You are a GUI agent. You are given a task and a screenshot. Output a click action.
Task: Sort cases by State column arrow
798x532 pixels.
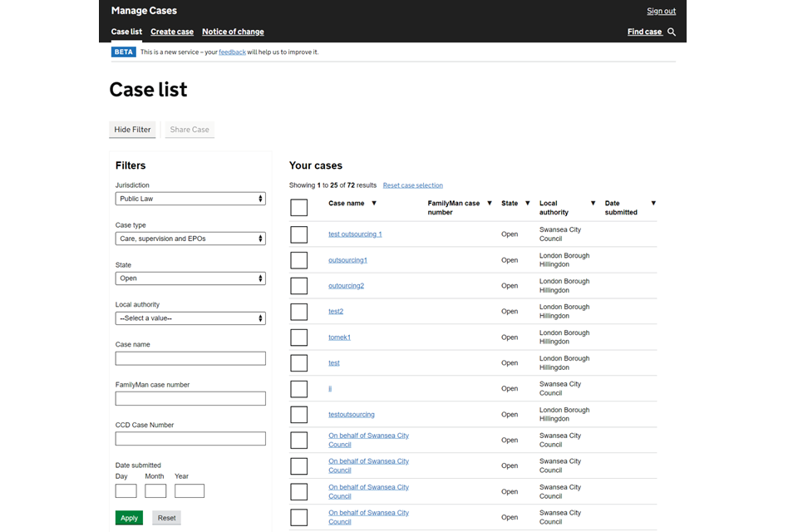[x=527, y=204]
